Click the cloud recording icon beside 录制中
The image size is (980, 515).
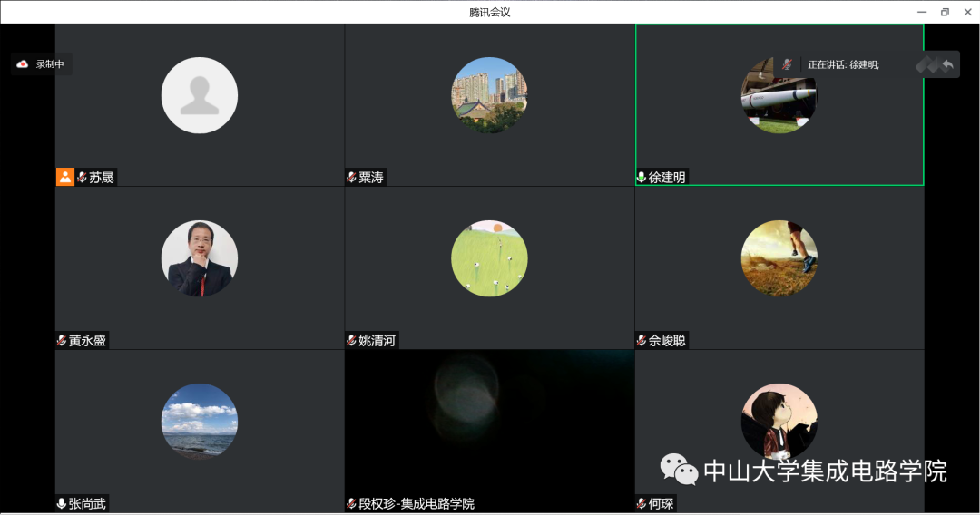23,64
